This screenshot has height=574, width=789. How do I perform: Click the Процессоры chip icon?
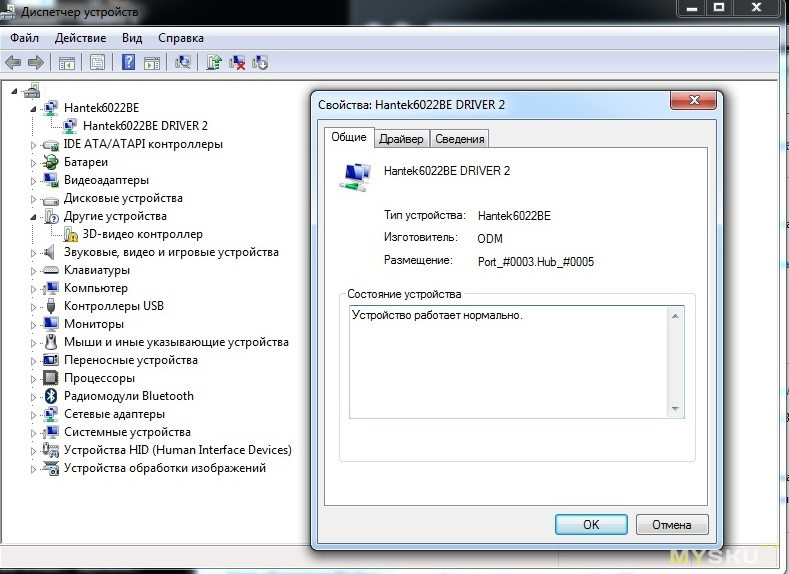point(51,378)
